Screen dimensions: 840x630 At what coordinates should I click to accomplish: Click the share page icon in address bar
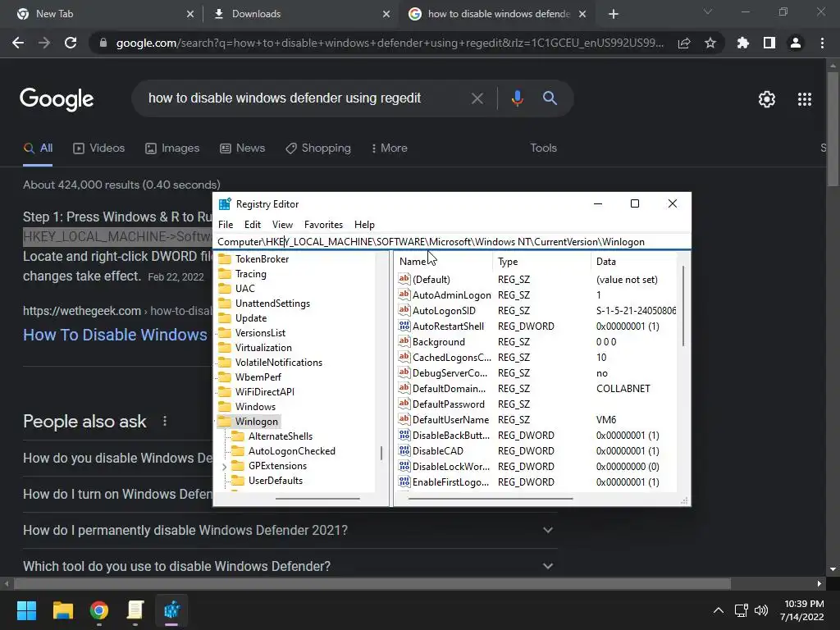684,43
